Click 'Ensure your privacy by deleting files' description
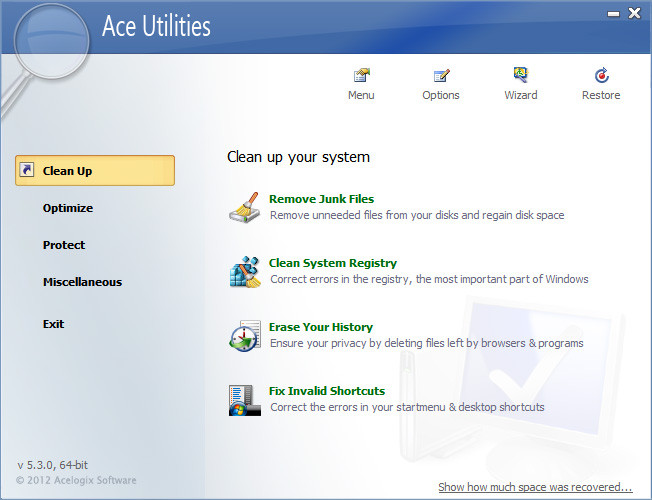This screenshot has height=500, width=652. pos(427,343)
